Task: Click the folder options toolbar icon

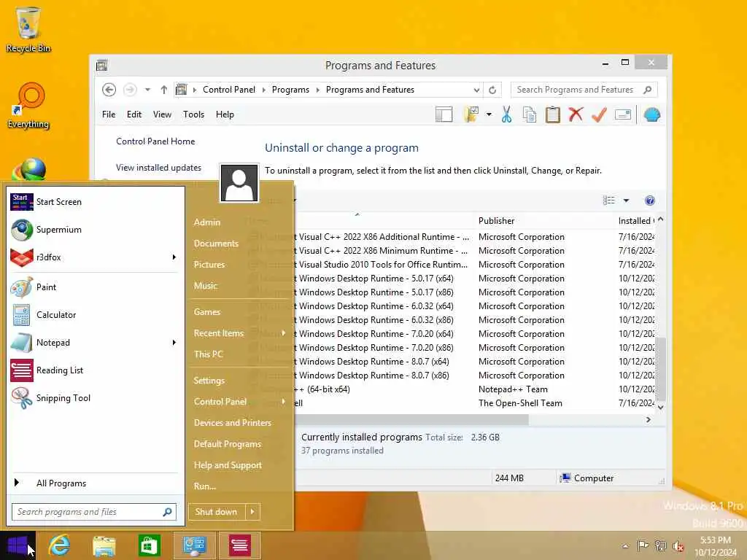Action: [471, 114]
